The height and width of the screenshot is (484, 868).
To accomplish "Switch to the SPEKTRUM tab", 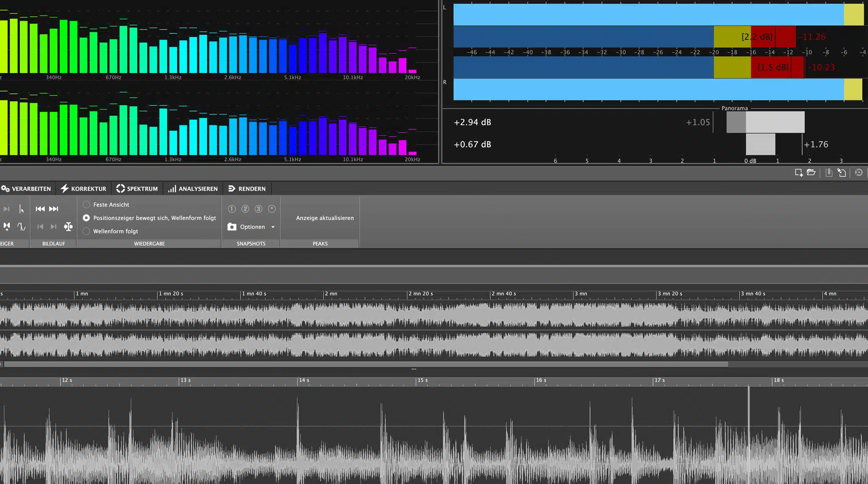I will tap(137, 188).
